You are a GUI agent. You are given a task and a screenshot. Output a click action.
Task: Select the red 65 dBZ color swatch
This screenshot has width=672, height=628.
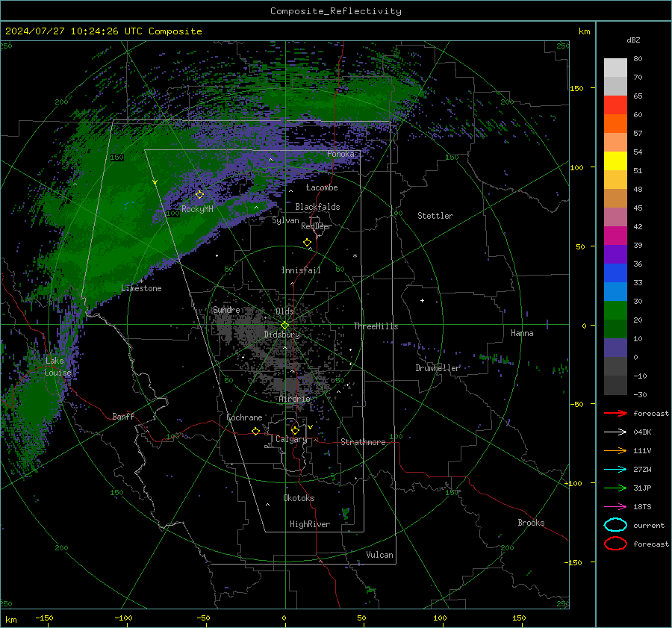click(615, 105)
